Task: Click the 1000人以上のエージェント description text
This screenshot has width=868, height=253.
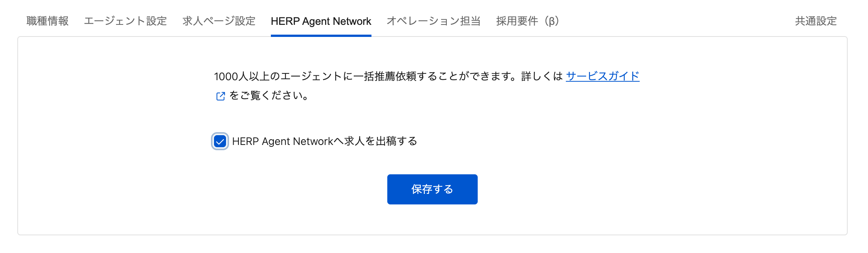Action: 388,76
